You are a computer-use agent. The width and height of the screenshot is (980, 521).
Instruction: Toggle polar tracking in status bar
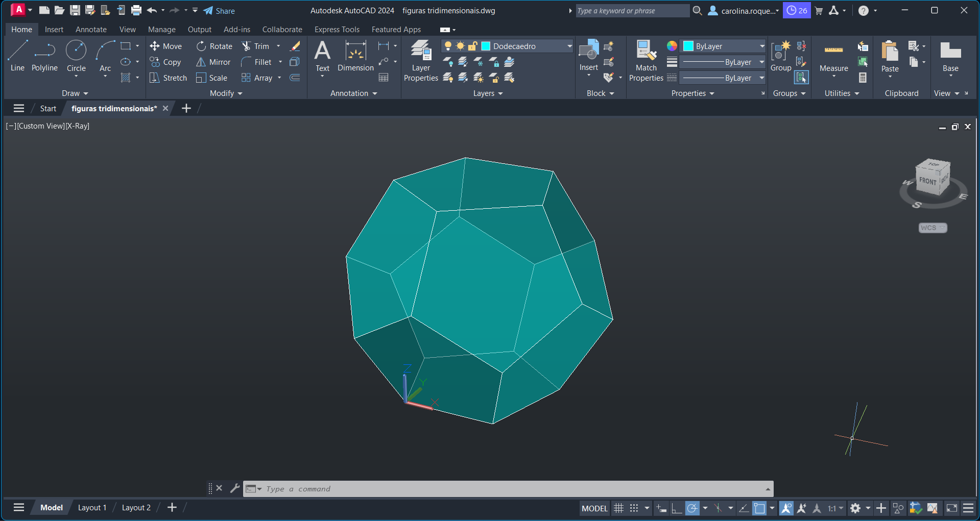tap(692, 508)
